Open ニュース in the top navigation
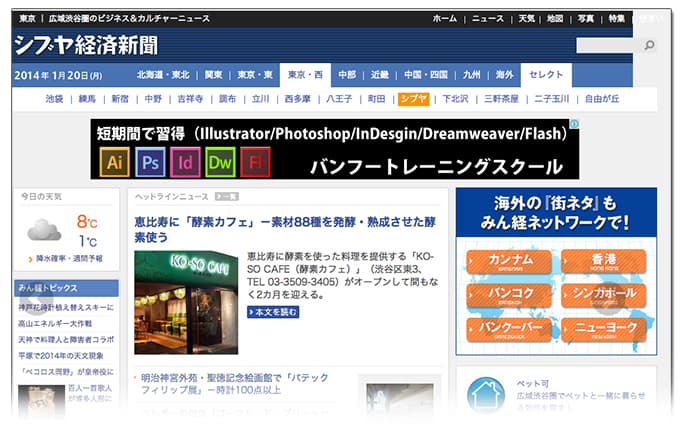This screenshot has width=690, height=444. (x=488, y=18)
